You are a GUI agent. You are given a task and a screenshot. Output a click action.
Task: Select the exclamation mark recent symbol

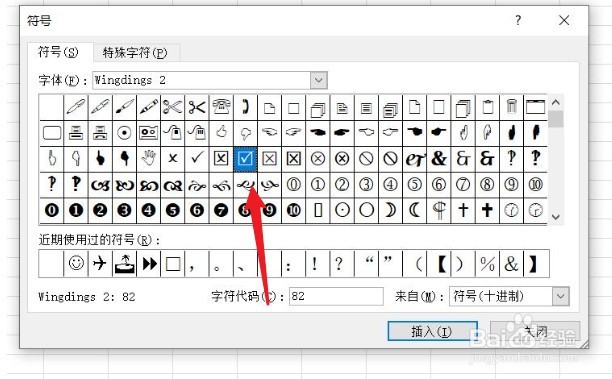pos(315,263)
